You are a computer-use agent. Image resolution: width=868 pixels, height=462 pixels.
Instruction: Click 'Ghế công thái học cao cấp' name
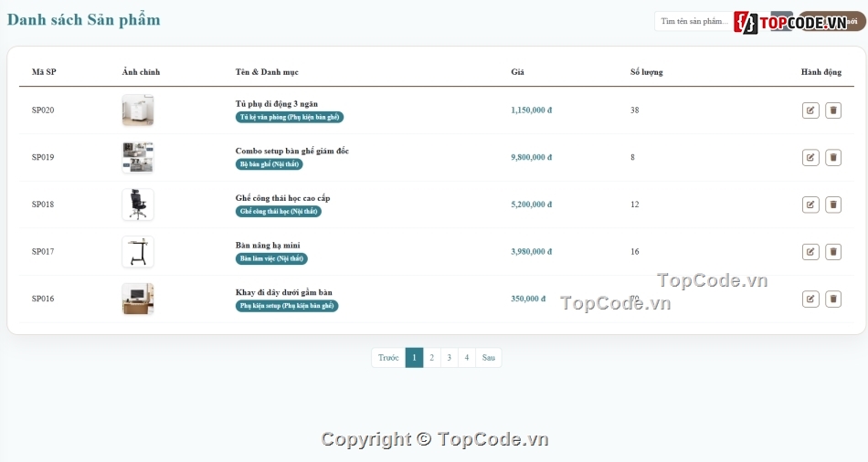282,197
